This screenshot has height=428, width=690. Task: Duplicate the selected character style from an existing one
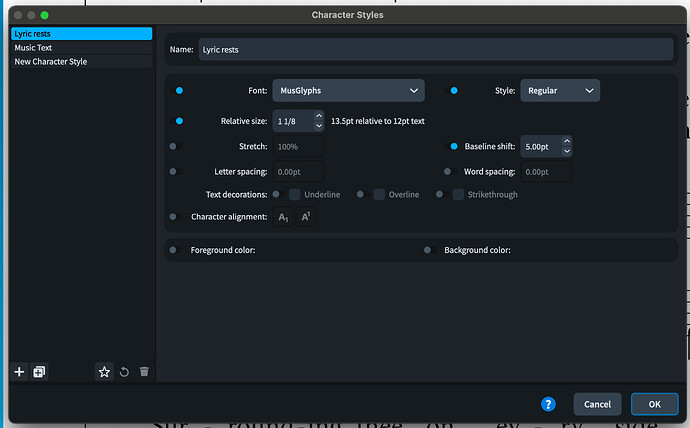pos(39,372)
